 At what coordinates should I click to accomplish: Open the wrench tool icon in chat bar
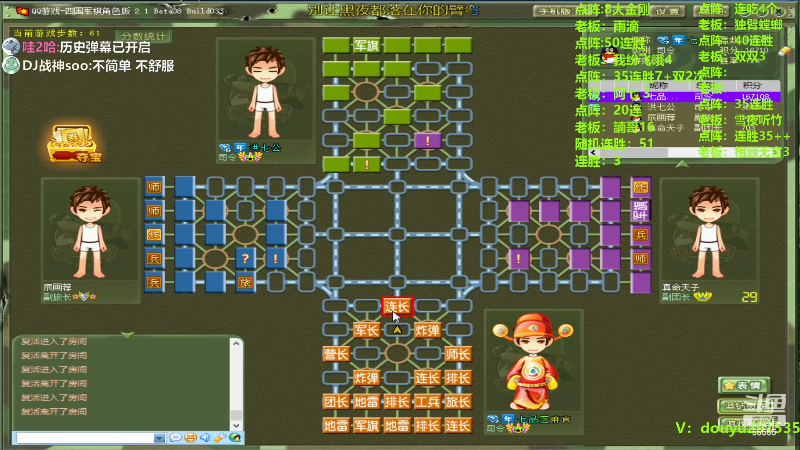220,437
